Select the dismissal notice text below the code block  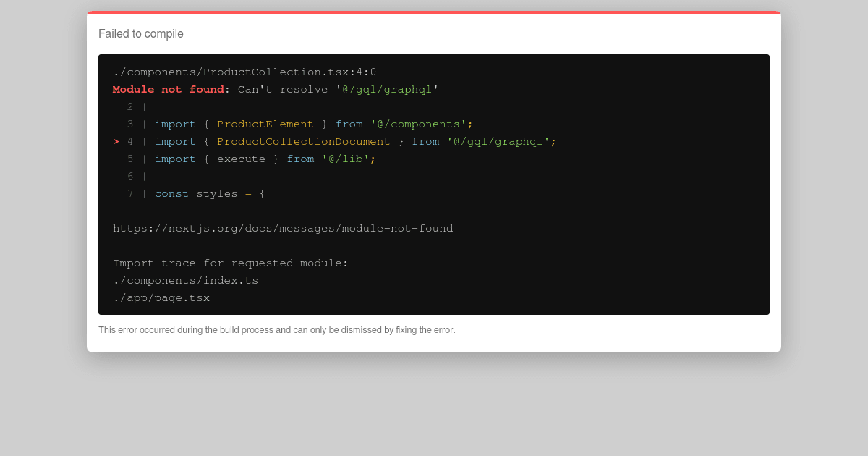pyautogui.click(x=277, y=329)
